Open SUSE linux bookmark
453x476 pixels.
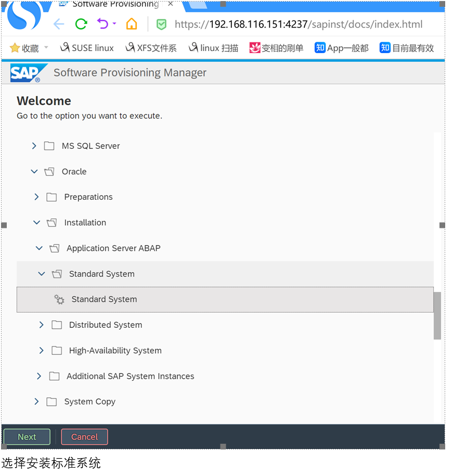click(x=87, y=48)
